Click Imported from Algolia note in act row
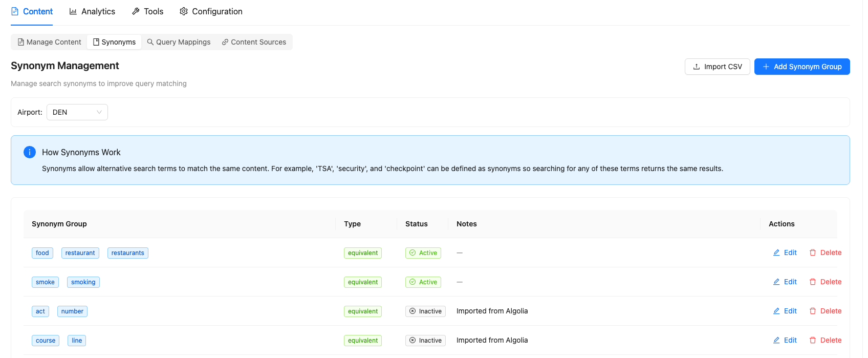The image size is (868, 358). [492, 311]
